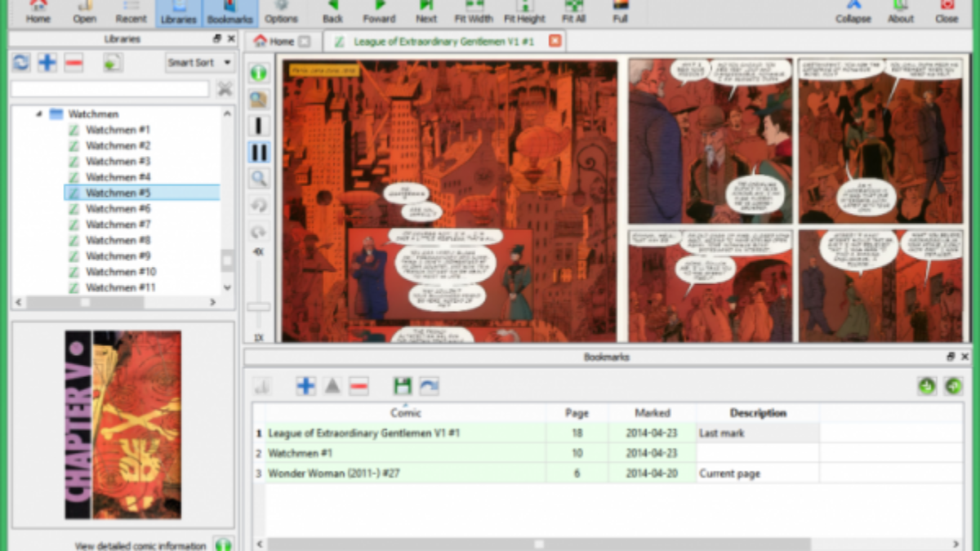Apply Fit All view
The image size is (980, 551).
click(574, 12)
